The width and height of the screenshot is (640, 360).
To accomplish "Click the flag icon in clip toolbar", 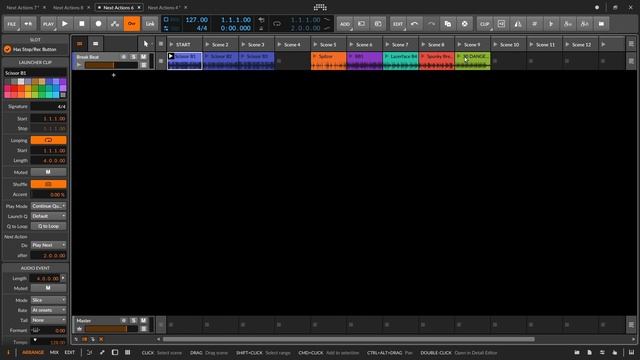I will (551, 24).
